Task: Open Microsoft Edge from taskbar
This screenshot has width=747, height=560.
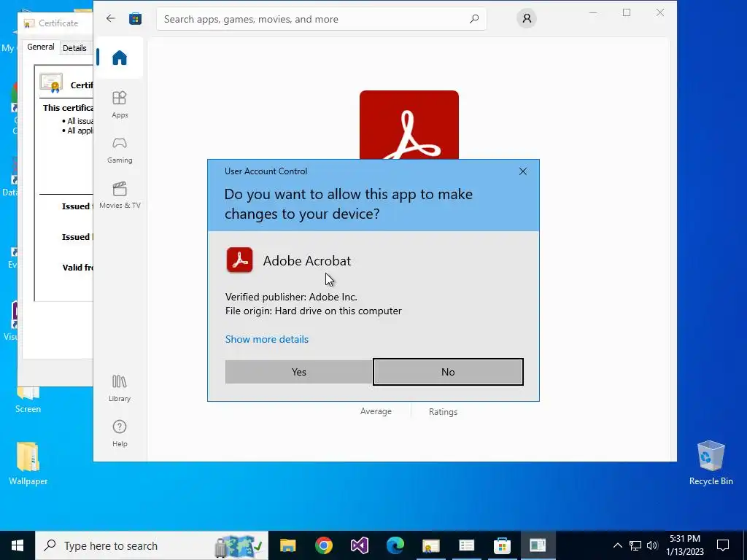Action: (x=395, y=545)
